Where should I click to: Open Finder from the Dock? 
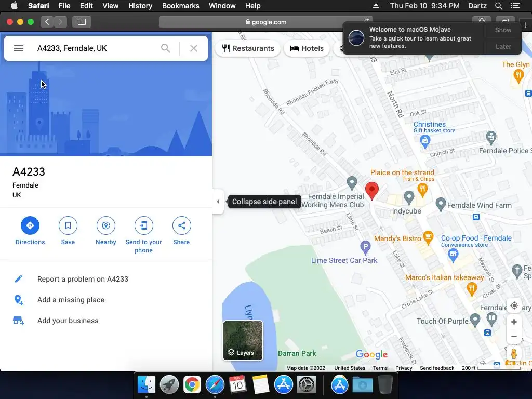[x=146, y=385]
